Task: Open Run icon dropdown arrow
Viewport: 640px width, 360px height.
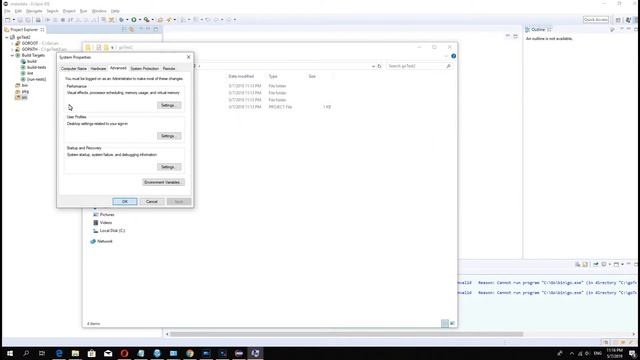Action: pos(140,20)
